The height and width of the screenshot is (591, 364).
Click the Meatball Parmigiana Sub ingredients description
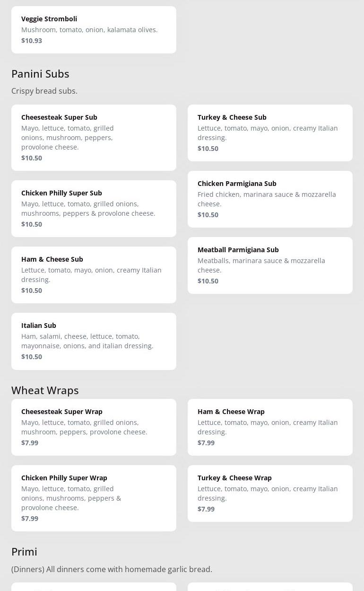(x=261, y=265)
